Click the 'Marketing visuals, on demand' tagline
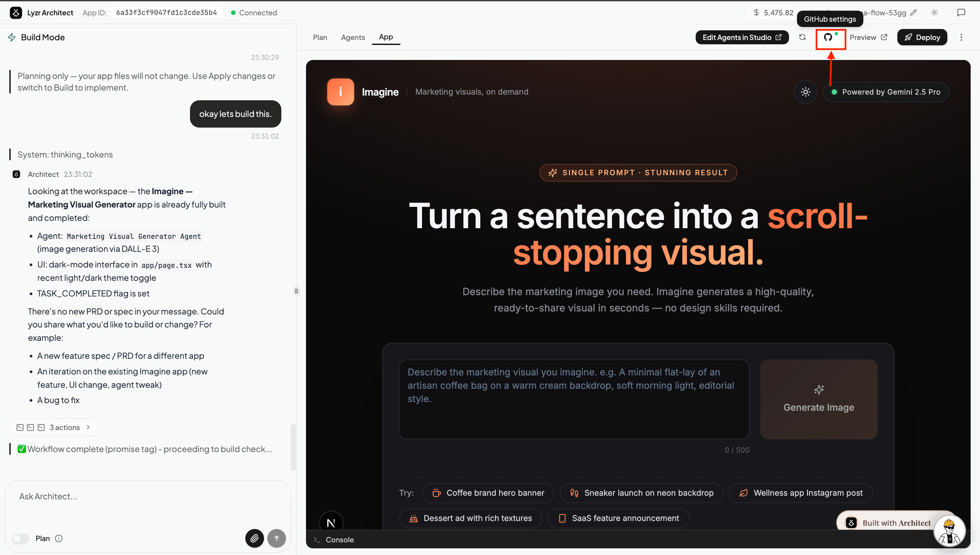Image resolution: width=980 pixels, height=555 pixels. tap(472, 92)
